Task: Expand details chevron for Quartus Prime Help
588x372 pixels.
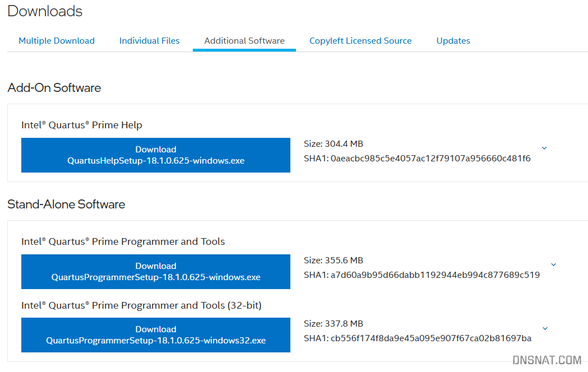Action: tap(544, 148)
